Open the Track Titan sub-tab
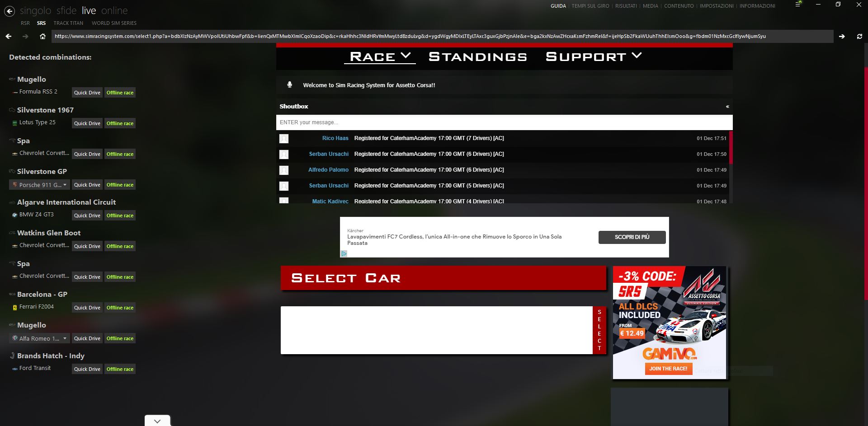This screenshot has height=426, width=868. (68, 23)
